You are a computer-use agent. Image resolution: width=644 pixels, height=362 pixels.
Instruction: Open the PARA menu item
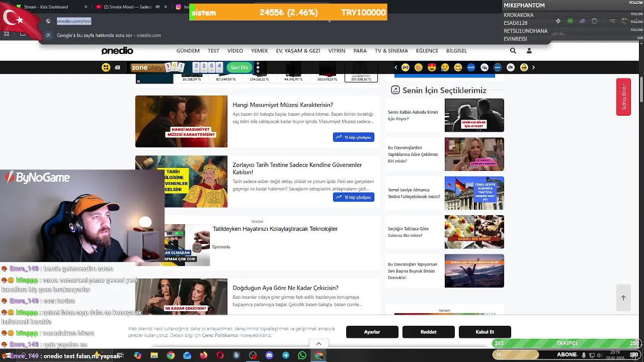pyautogui.click(x=360, y=51)
